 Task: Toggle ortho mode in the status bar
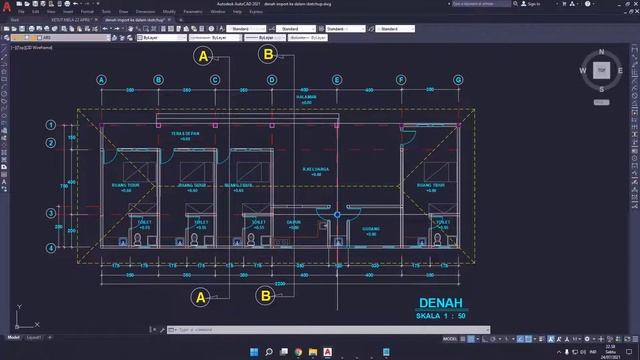[485, 339]
